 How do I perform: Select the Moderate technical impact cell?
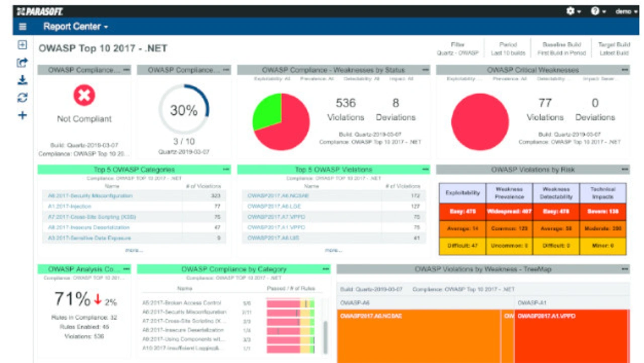602,229
